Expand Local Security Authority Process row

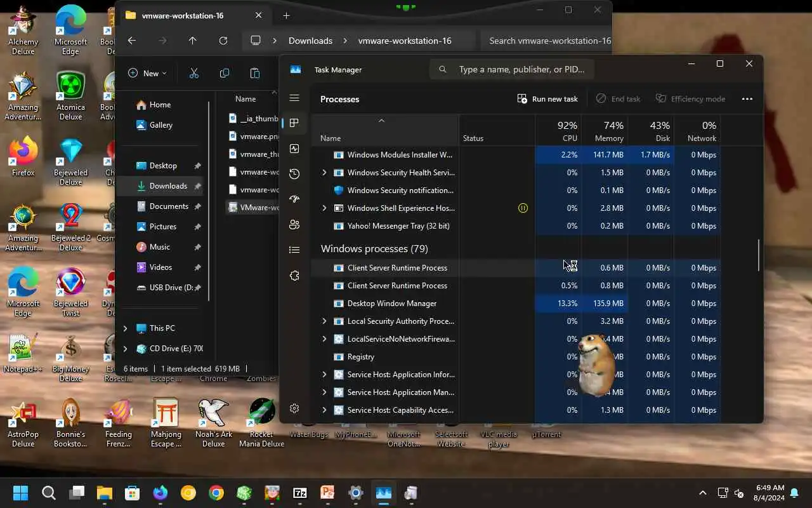pos(324,321)
